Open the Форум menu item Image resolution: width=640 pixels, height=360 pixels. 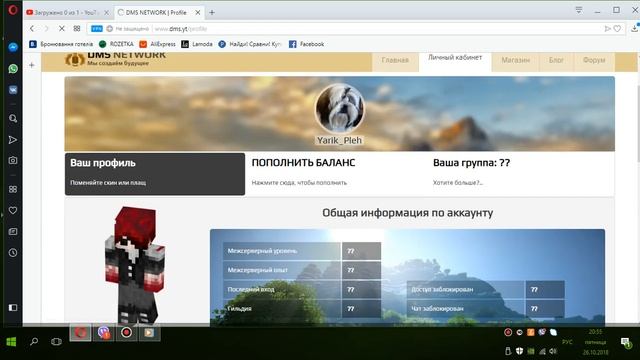tap(594, 60)
